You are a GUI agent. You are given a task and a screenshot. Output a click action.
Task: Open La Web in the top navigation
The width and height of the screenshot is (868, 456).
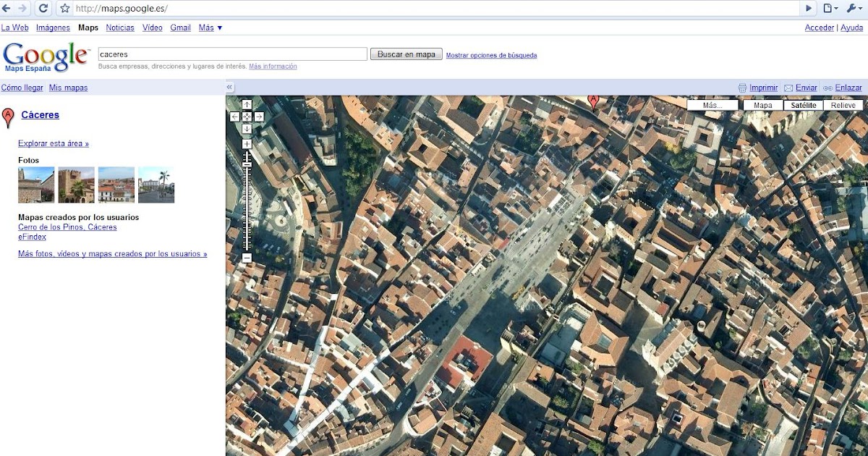point(14,28)
